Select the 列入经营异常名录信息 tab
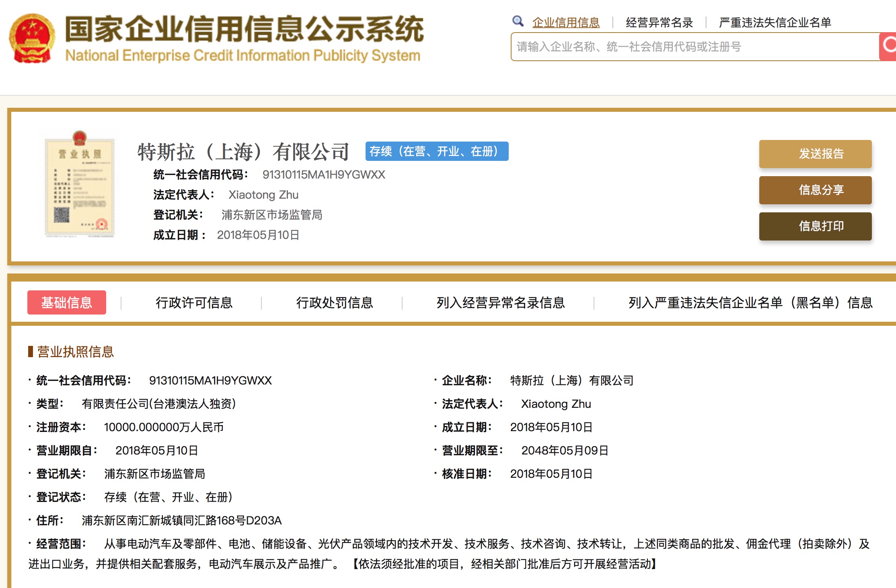The height and width of the screenshot is (588, 896). tap(501, 303)
